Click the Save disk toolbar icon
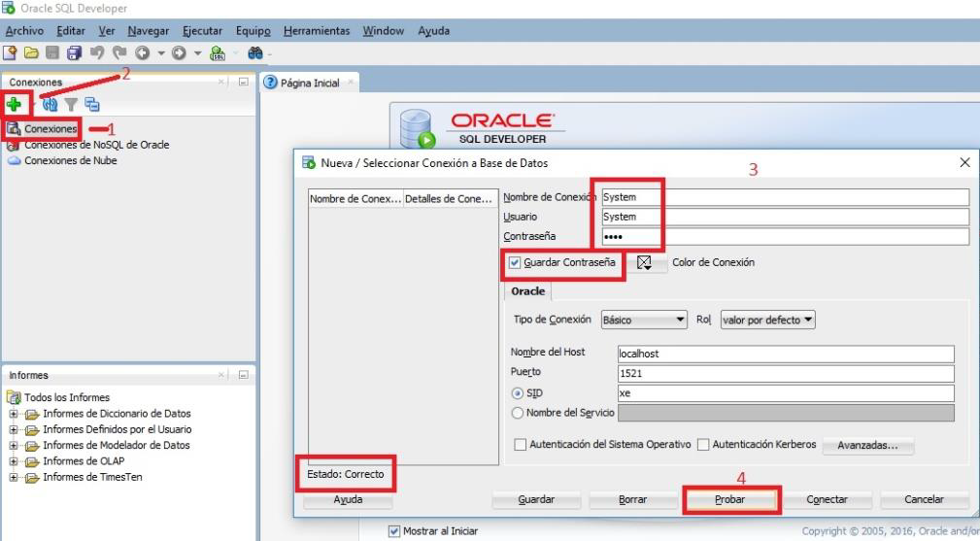 [52, 53]
